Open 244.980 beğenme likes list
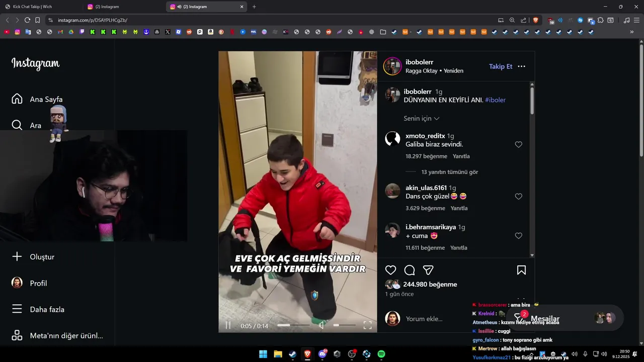Viewport: 644px width, 362px height. 430,284
